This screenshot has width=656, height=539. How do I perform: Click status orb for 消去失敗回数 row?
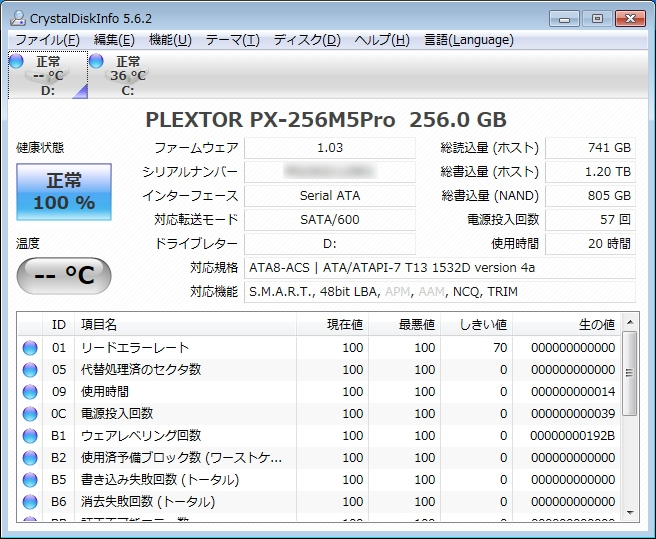click(x=30, y=502)
